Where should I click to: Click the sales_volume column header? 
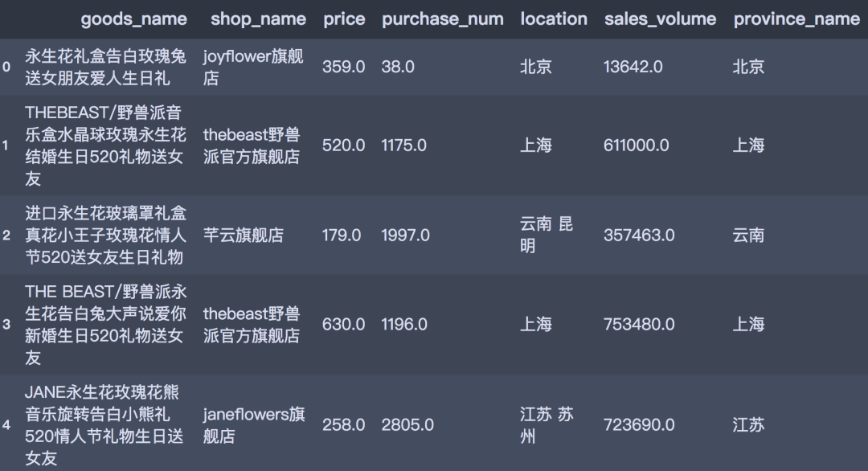pos(660,19)
